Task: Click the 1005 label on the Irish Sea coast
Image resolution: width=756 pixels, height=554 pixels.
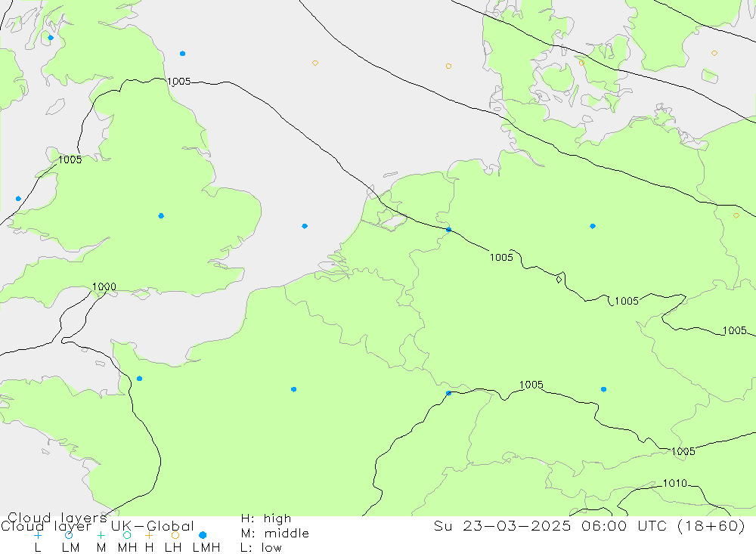Action: tap(70, 159)
